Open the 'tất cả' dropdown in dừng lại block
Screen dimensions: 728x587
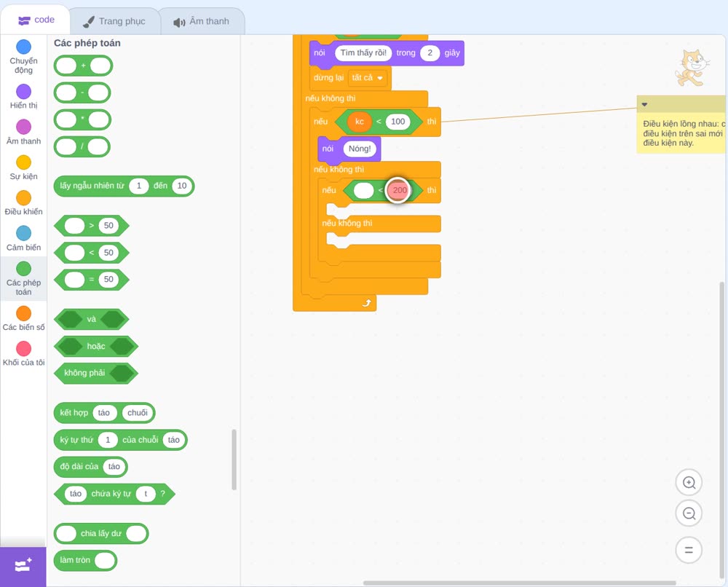pyautogui.click(x=367, y=77)
